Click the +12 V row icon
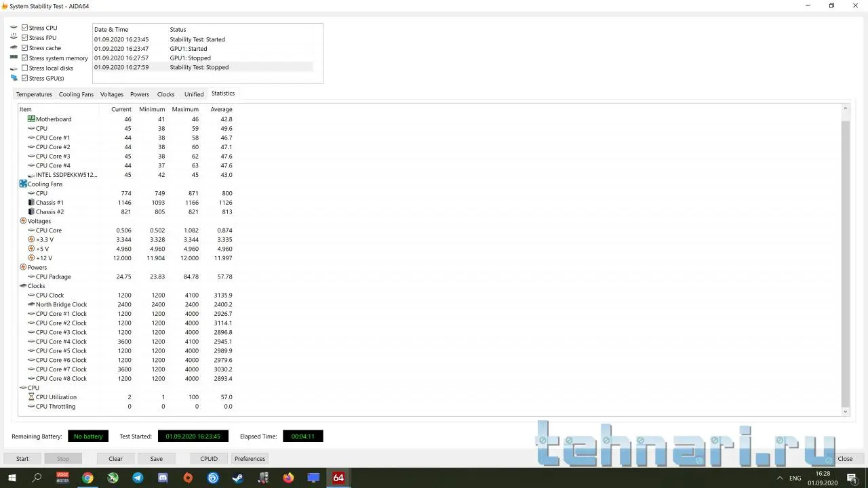Viewport: 868px width, 488px height. click(x=31, y=258)
